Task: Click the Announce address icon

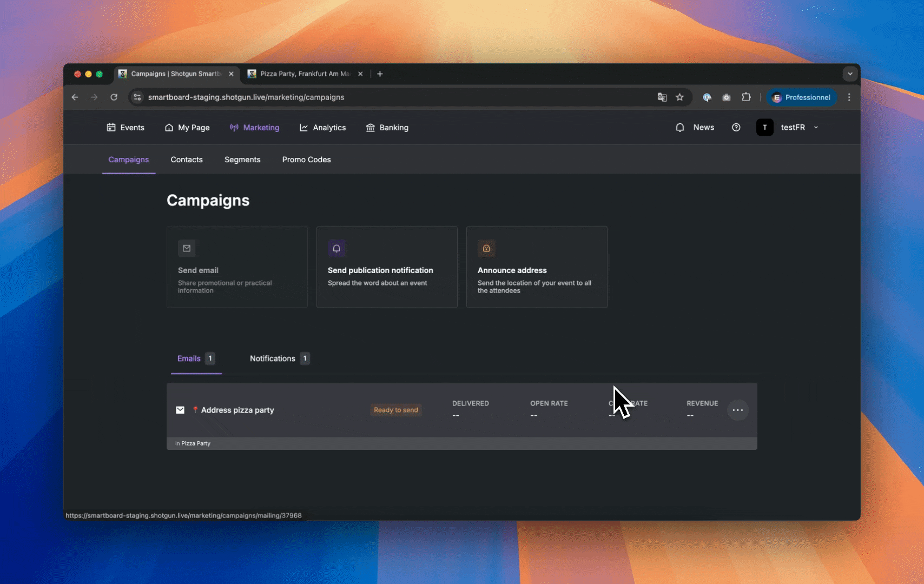Action: pyautogui.click(x=486, y=248)
